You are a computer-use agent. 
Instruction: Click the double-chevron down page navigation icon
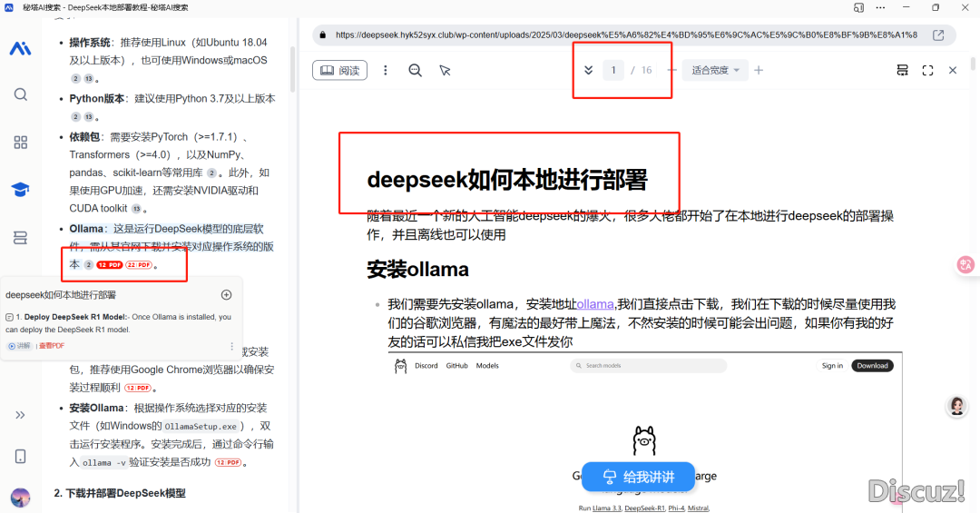(x=588, y=70)
